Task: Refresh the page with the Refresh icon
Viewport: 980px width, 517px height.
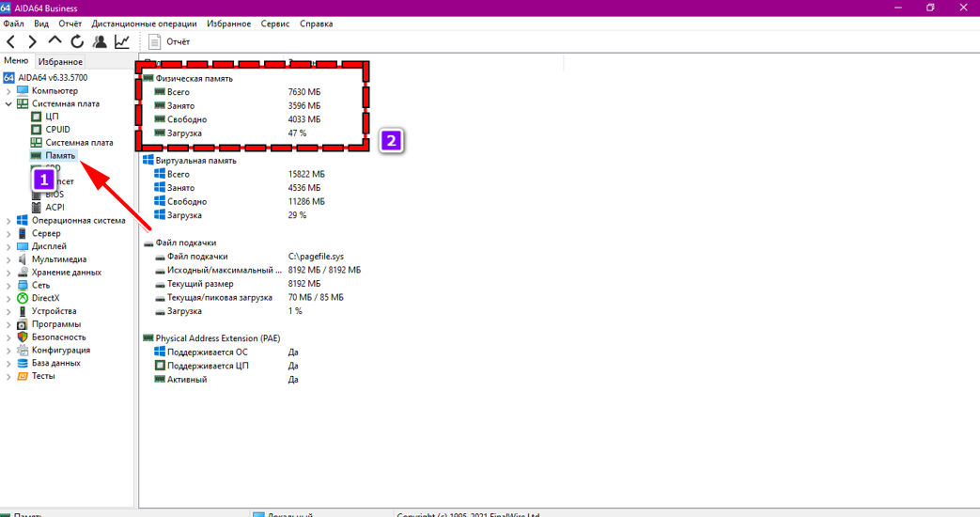Action: pos(77,42)
